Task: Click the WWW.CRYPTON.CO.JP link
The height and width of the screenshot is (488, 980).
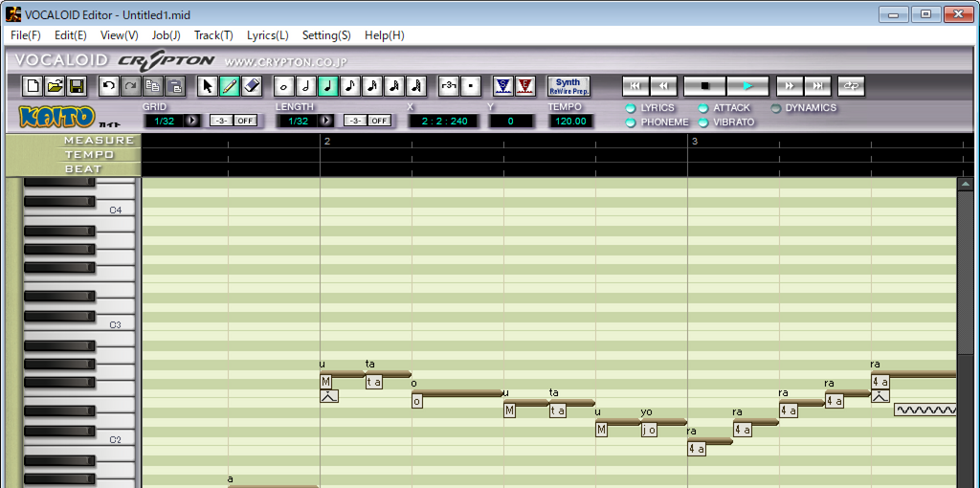Action: point(286,62)
